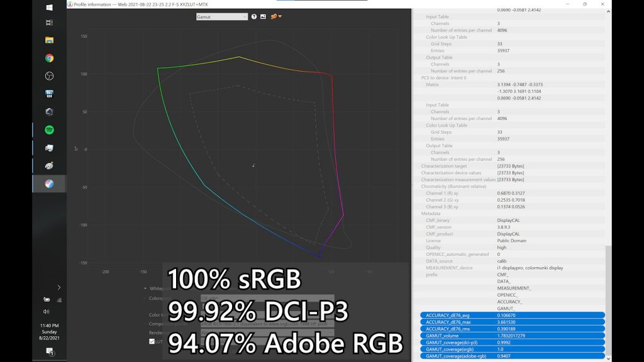Select the GAMUT_coverage(srgb) row

[512, 349]
